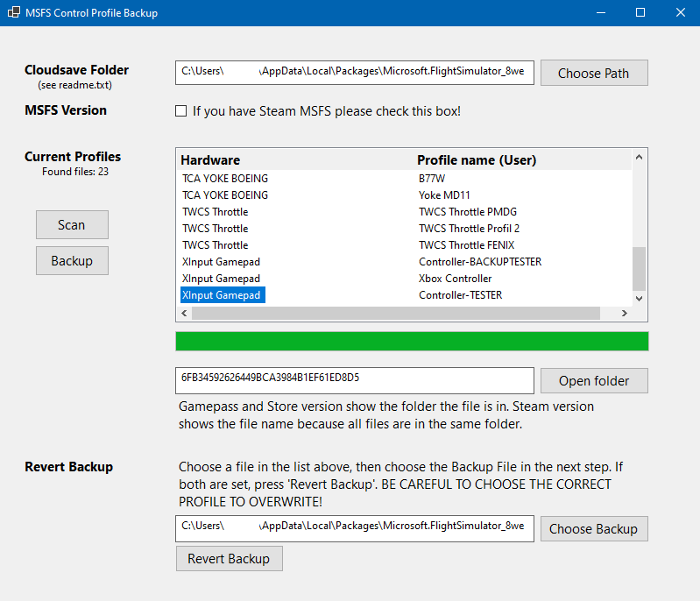This screenshot has width=700, height=601.
Task: Check the Steam MSFS version checkbox
Action: pos(180,110)
